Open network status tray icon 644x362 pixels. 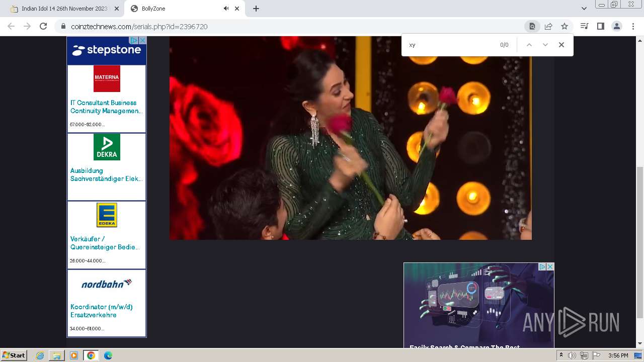584,355
